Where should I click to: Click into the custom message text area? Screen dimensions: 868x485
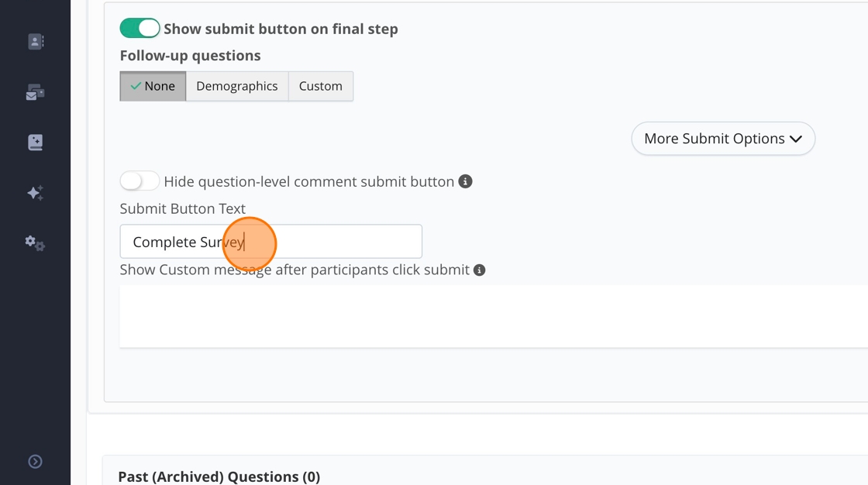[x=493, y=316]
